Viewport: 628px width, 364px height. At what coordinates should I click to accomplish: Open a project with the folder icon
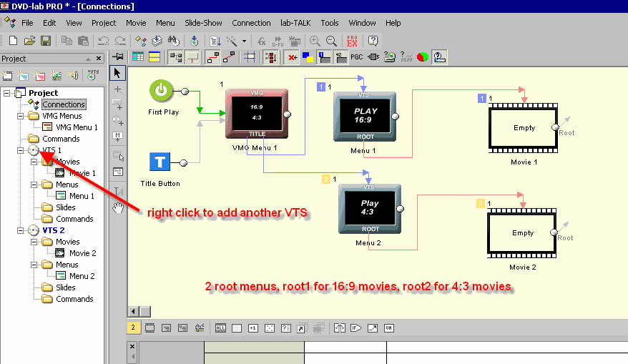click(x=29, y=41)
